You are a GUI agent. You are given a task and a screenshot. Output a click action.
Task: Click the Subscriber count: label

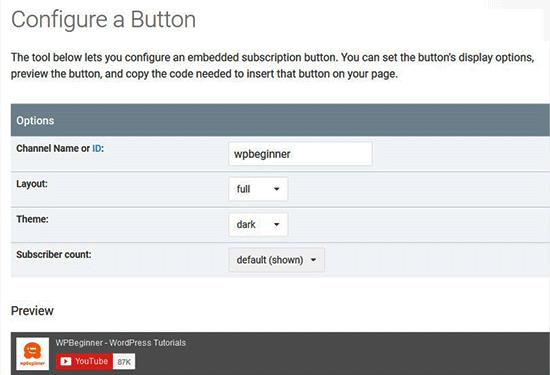click(x=54, y=254)
